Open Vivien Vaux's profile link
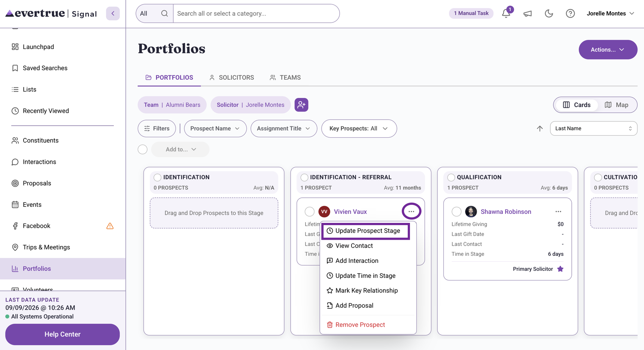Viewport: 644px width, 350px height. (350, 212)
